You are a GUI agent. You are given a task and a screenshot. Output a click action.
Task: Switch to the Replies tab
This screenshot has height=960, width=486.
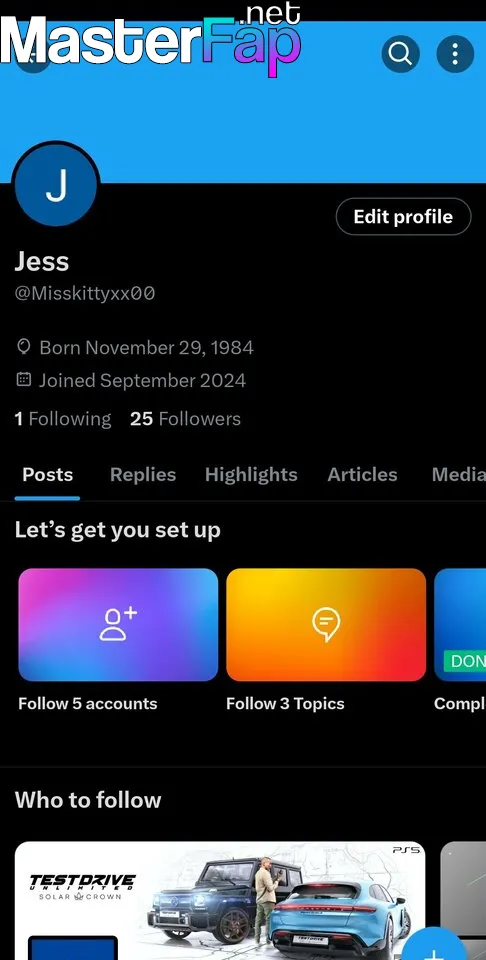[143, 475]
